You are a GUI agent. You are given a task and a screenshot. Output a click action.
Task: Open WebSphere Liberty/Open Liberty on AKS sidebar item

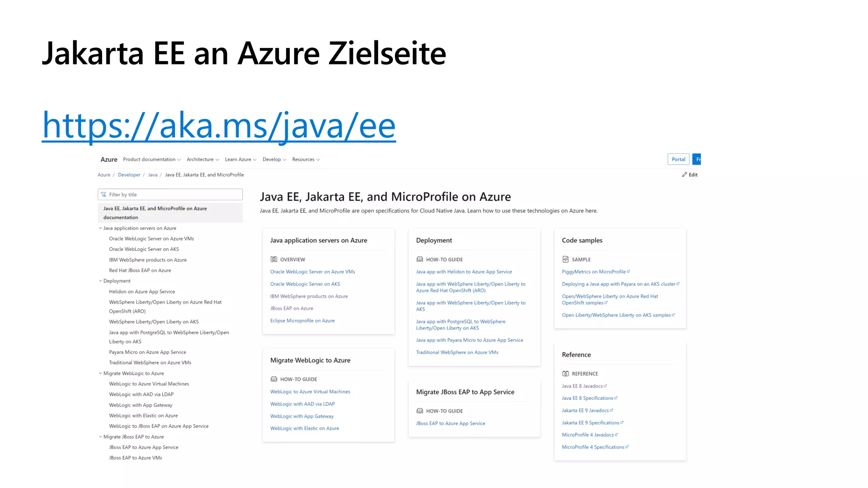coord(154,322)
